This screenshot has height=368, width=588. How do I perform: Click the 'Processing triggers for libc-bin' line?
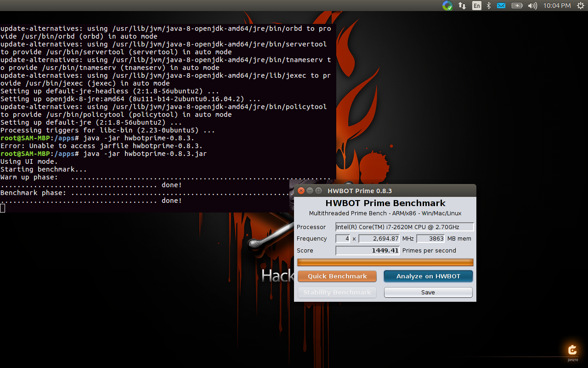pos(107,130)
